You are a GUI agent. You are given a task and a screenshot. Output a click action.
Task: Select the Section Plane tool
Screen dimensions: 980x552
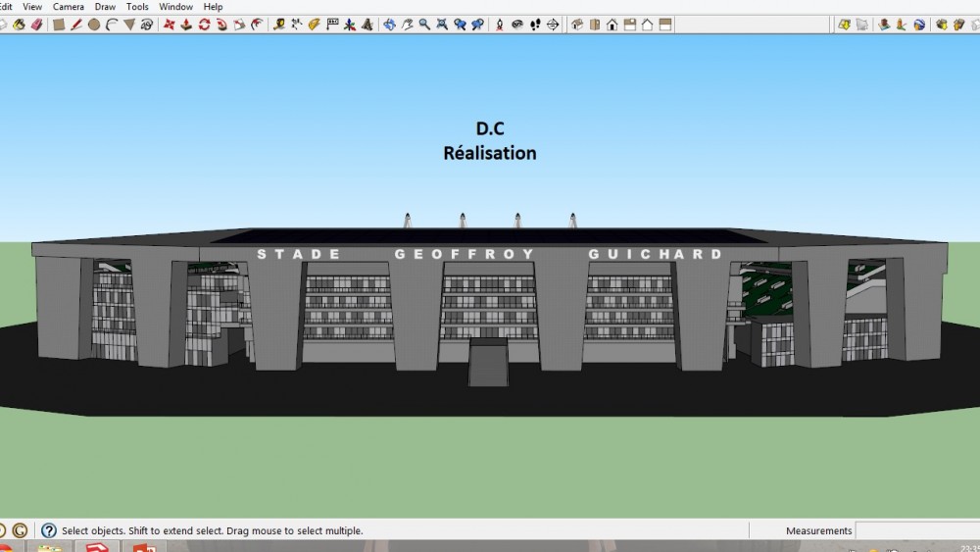[x=553, y=25]
